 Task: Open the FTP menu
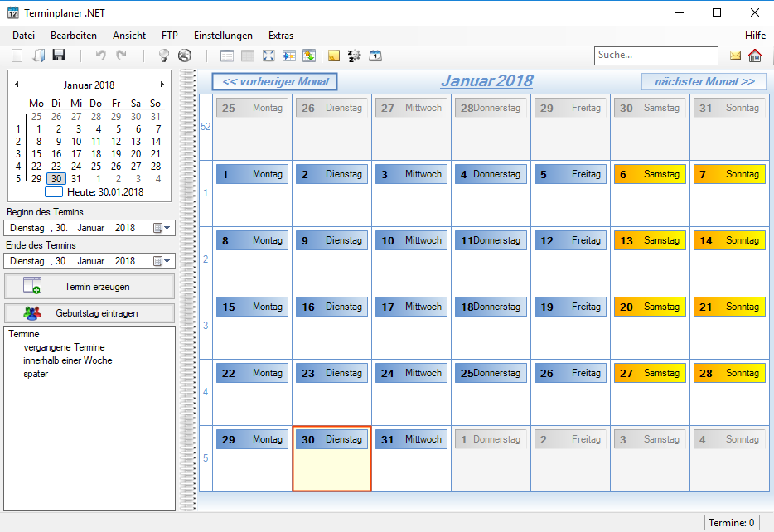click(169, 36)
